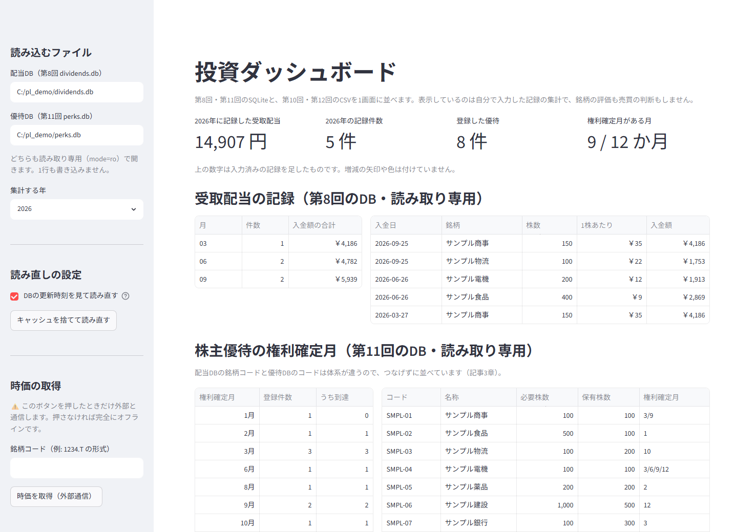
Task: Click the 9 / 12 か月 metric value
Action: 628,142
